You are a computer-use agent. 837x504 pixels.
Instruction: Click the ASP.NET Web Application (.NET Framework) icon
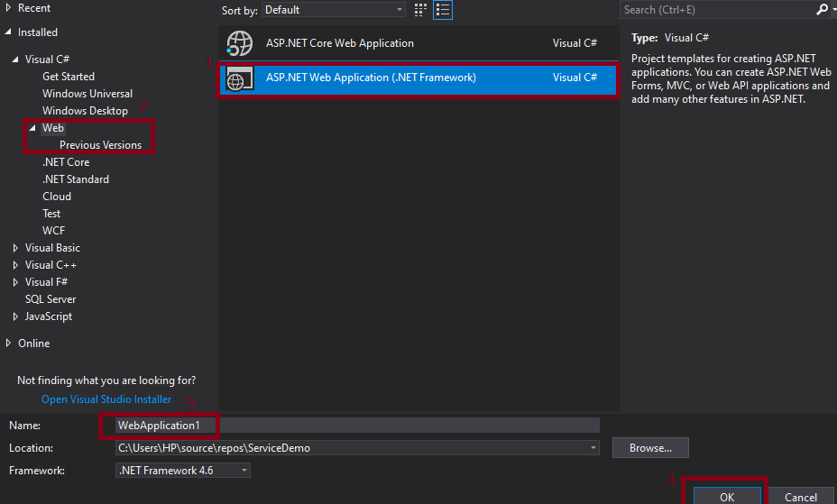click(x=239, y=78)
